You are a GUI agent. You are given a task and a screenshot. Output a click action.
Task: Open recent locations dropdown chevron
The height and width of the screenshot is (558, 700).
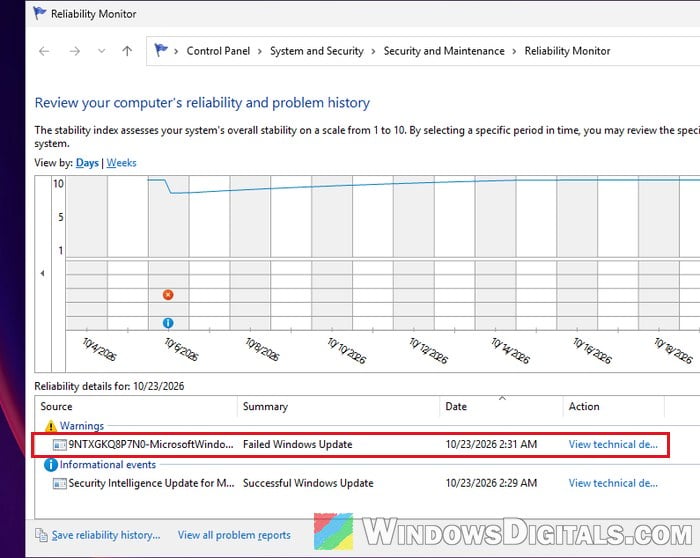coord(102,51)
